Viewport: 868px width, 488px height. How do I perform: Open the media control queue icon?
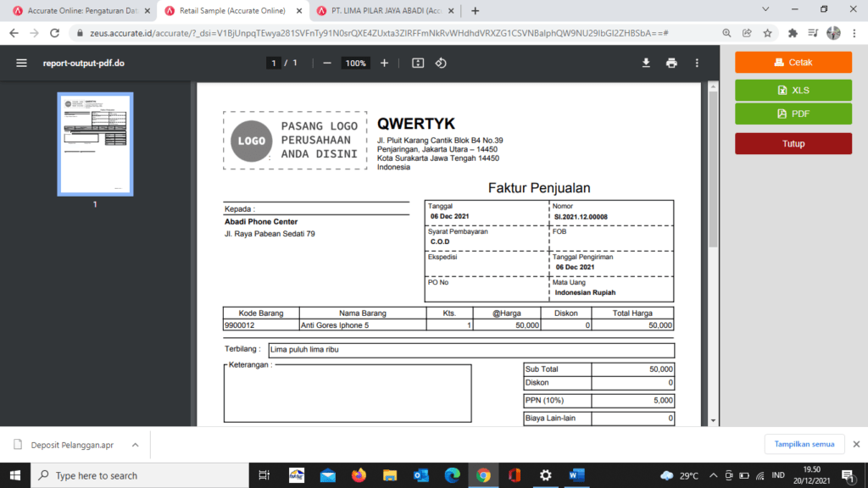pos(813,33)
